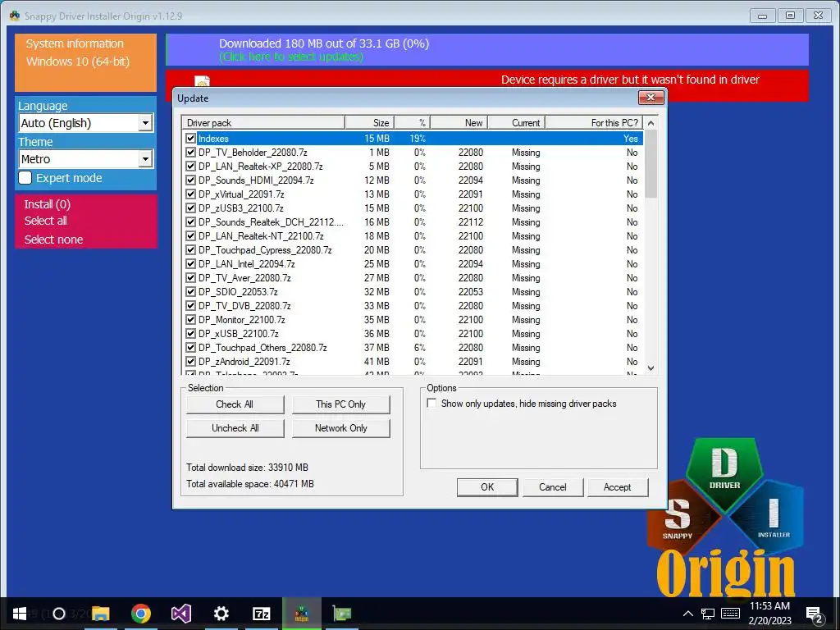Image resolution: width=840 pixels, height=630 pixels.
Task: Enable Show only updates option
Action: click(431, 404)
